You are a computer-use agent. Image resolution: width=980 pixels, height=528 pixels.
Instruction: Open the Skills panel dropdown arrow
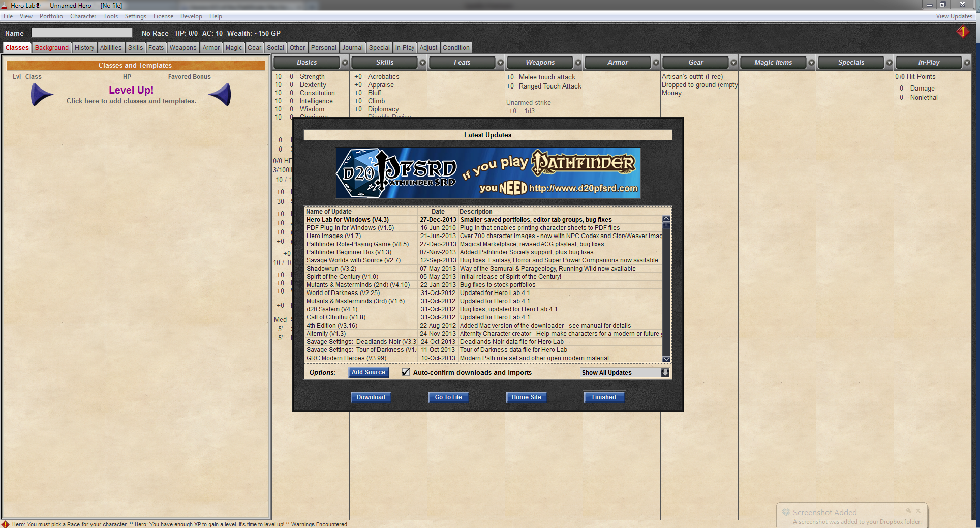(x=422, y=63)
